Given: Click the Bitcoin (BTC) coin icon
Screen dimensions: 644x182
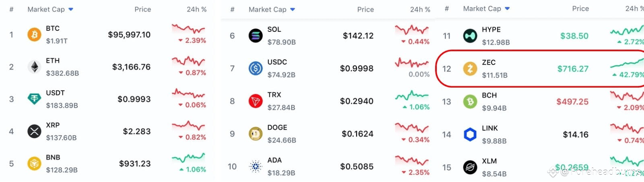Looking at the screenshot, I should tap(34, 35).
